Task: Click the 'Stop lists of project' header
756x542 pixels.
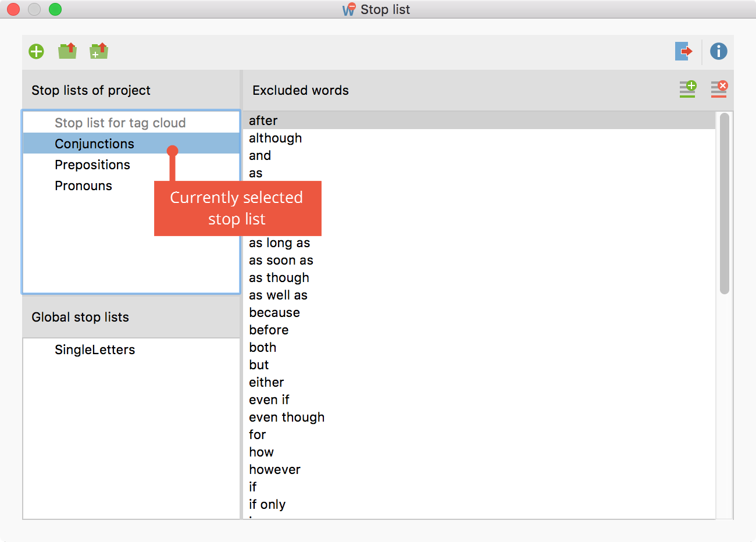Action: [91, 90]
